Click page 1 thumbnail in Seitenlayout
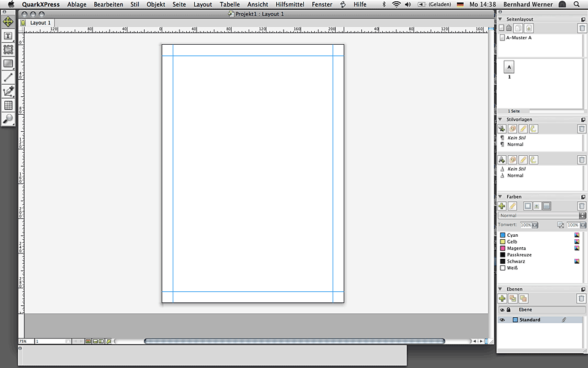This screenshot has height=368, width=588. (509, 67)
